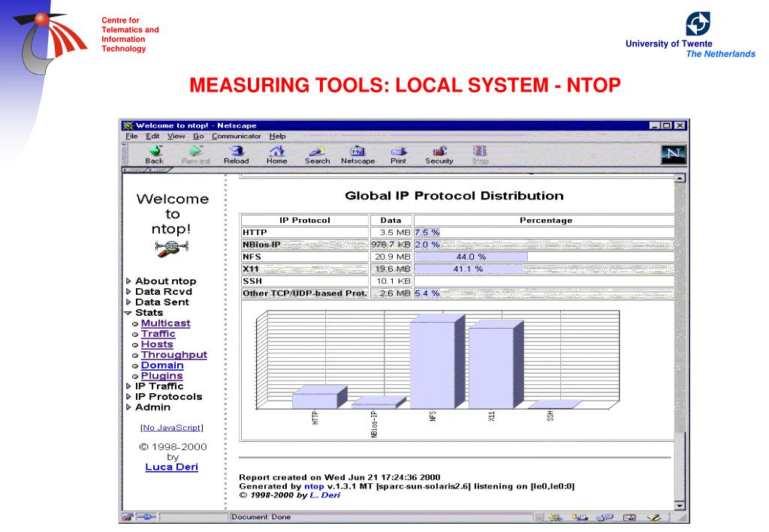Click the Netscape N logo throbber
This screenshot has height=532, width=769.
click(x=673, y=155)
